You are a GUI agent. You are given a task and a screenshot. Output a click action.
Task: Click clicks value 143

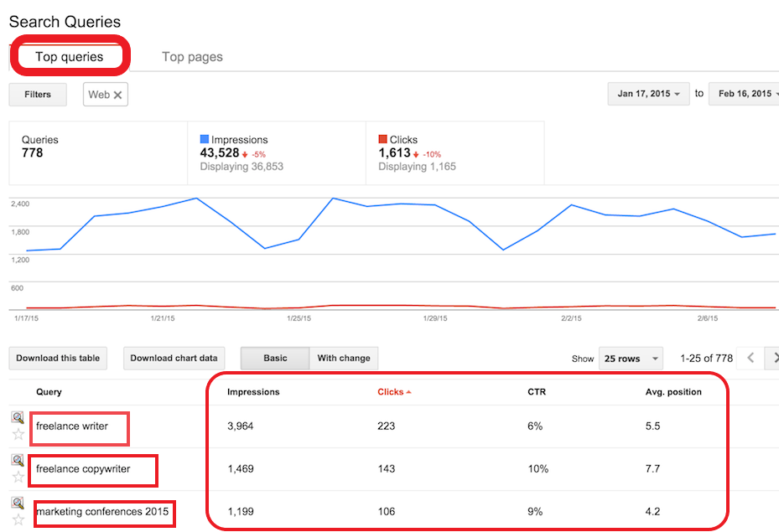tap(386, 469)
